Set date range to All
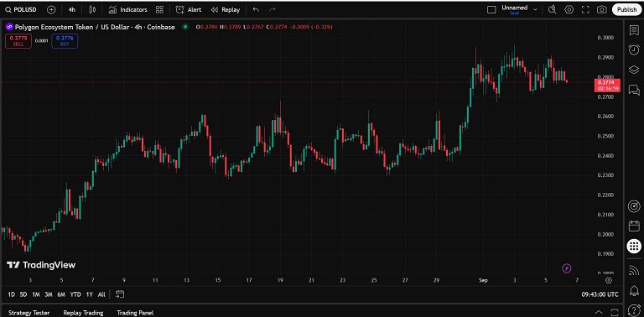 pyautogui.click(x=101, y=294)
